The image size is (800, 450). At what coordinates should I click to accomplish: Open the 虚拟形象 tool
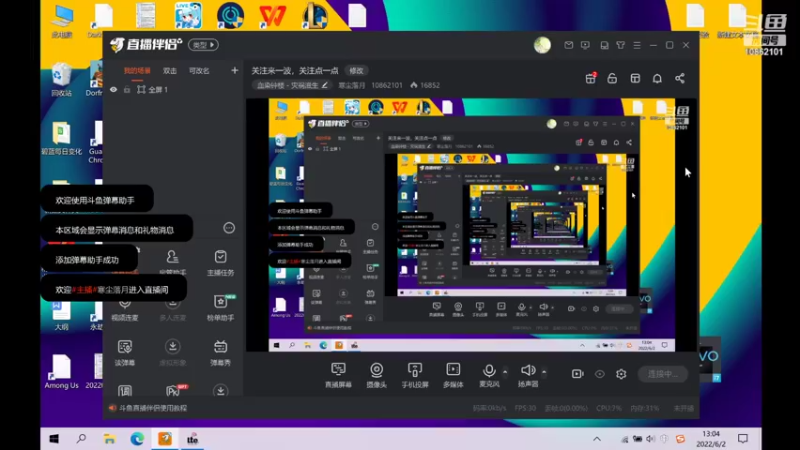click(172, 353)
